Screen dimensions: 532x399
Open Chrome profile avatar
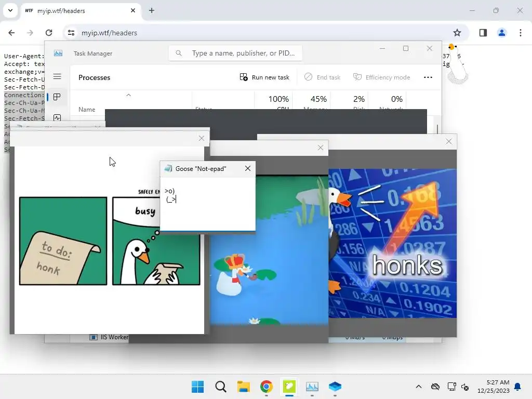pos(501,33)
